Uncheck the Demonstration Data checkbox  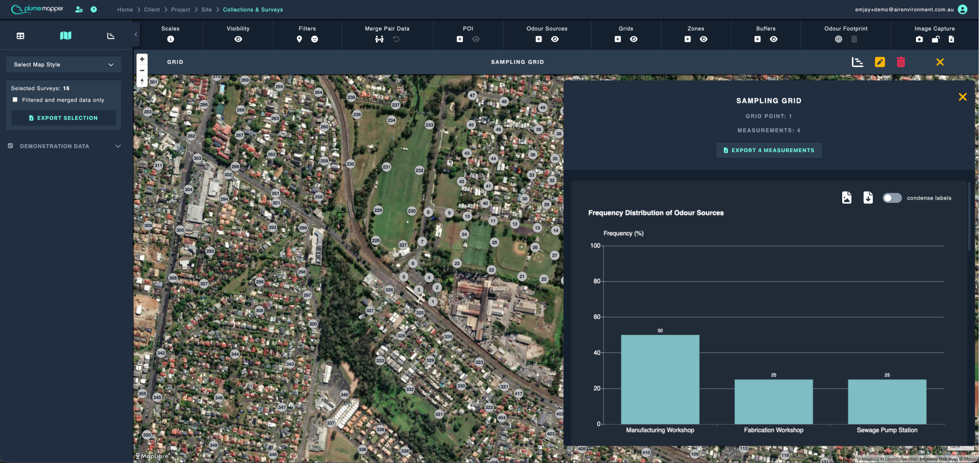(x=10, y=146)
